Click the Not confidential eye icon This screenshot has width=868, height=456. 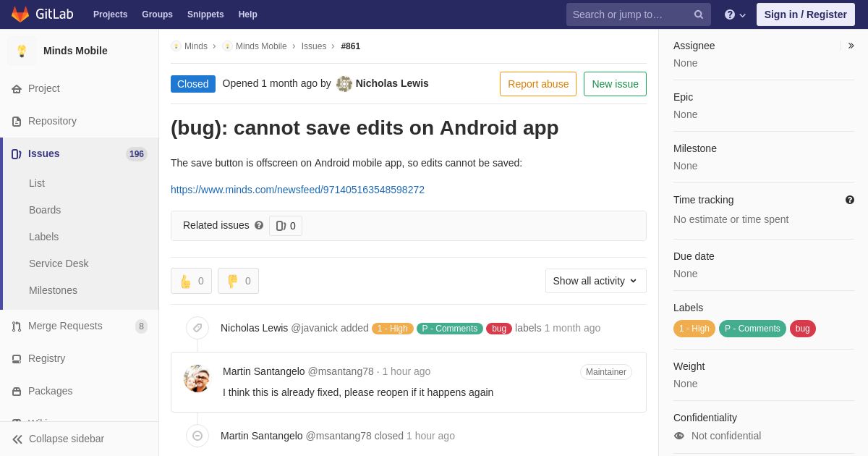pos(679,436)
